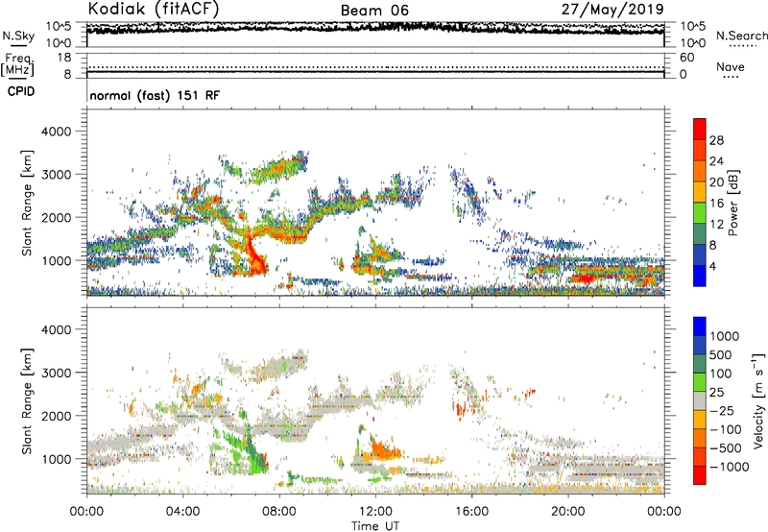Click the Power [dB] colorbar title
Viewport: 768px width, 532px height.
(x=732, y=203)
